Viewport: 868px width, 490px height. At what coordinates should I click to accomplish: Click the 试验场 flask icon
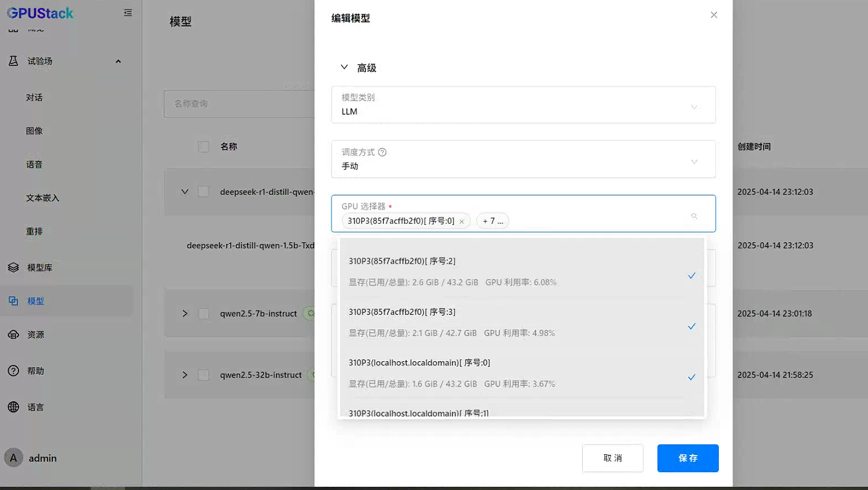[13, 61]
